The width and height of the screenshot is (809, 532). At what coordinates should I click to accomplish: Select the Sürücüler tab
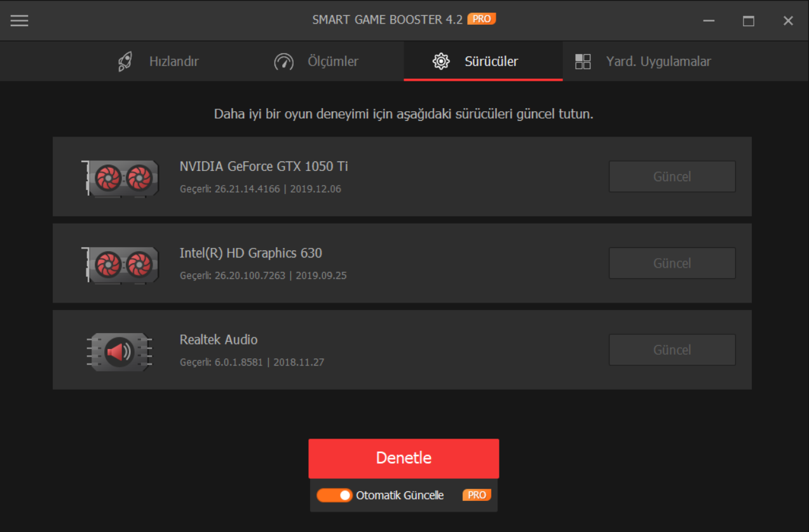tap(483, 62)
